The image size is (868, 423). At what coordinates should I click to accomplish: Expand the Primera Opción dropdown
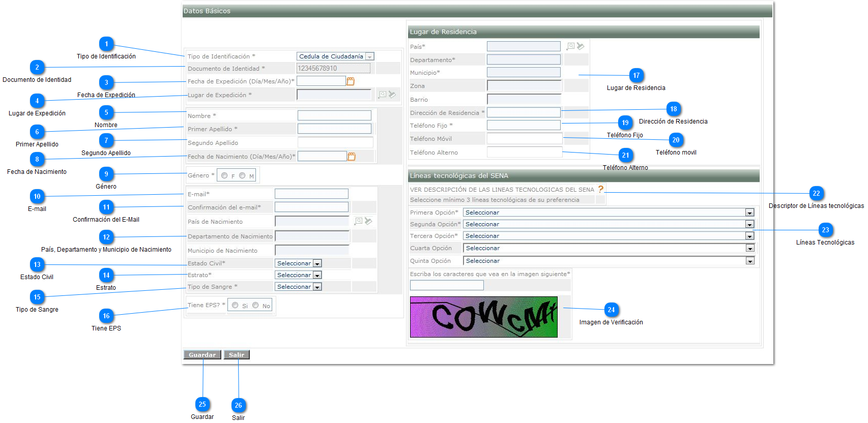coord(749,213)
